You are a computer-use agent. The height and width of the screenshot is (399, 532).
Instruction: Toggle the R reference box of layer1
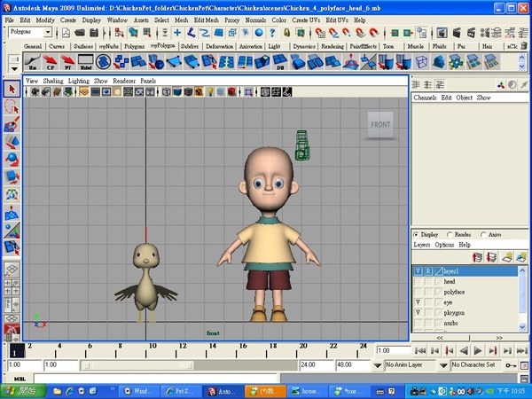point(428,271)
